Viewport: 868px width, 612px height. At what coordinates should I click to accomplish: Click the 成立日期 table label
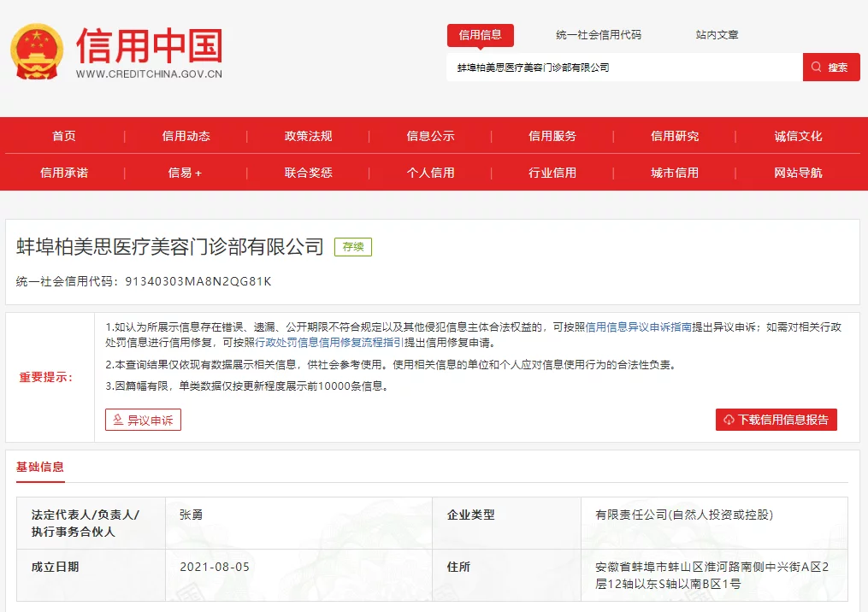(x=56, y=568)
